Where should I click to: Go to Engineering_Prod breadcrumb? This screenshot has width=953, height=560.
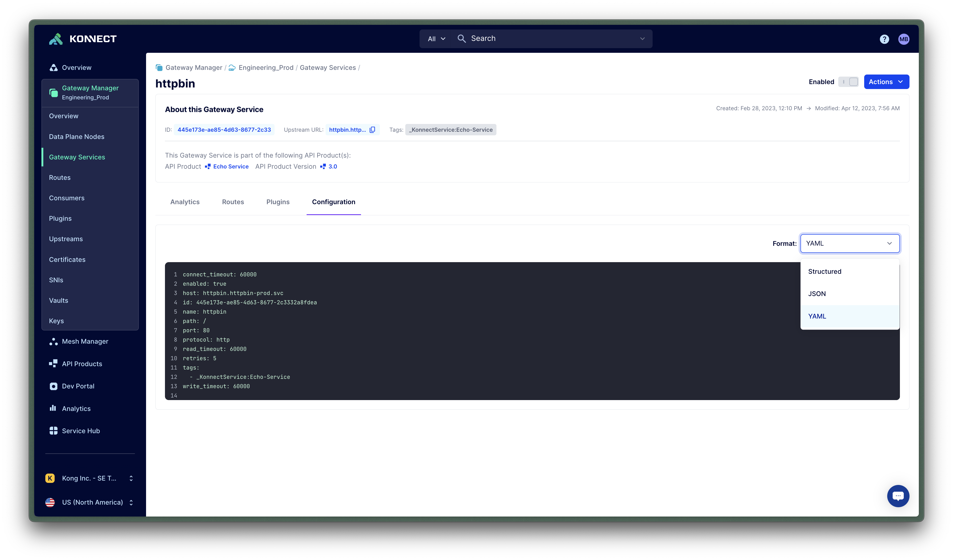pyautogui.click(x=266, y=68)
